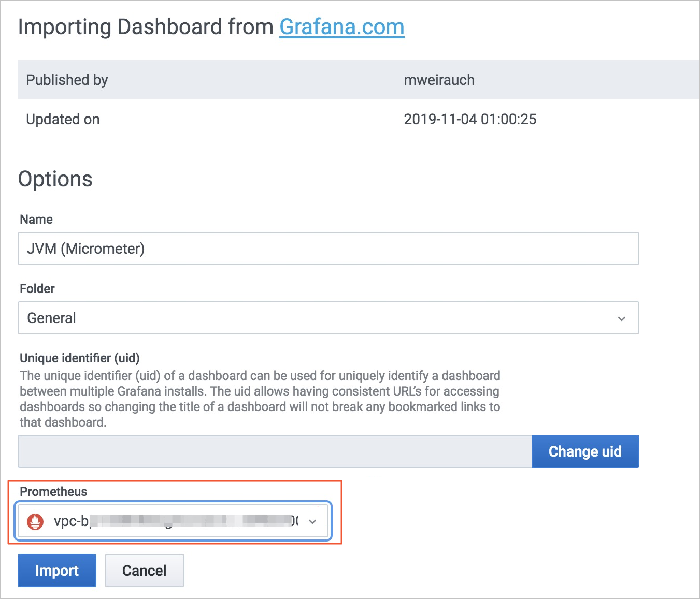Click the Name field label
The image size is (700, 599).
(36, 219)
